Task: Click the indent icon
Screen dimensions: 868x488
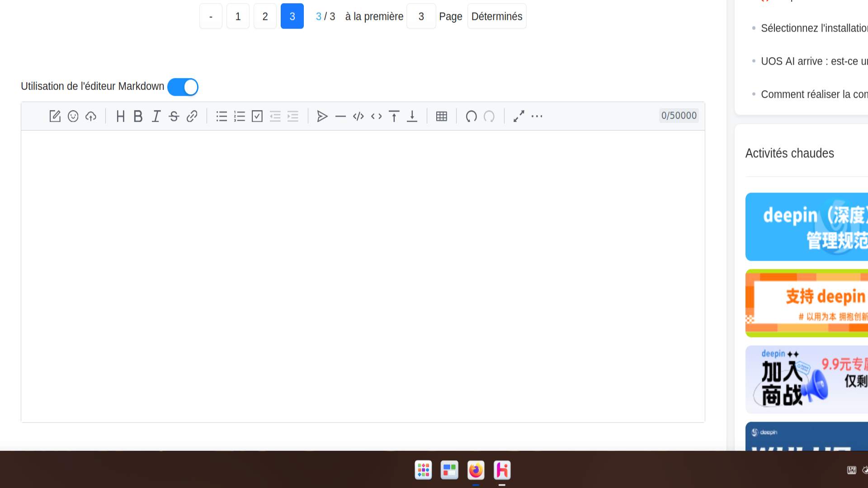Action: 293,116
